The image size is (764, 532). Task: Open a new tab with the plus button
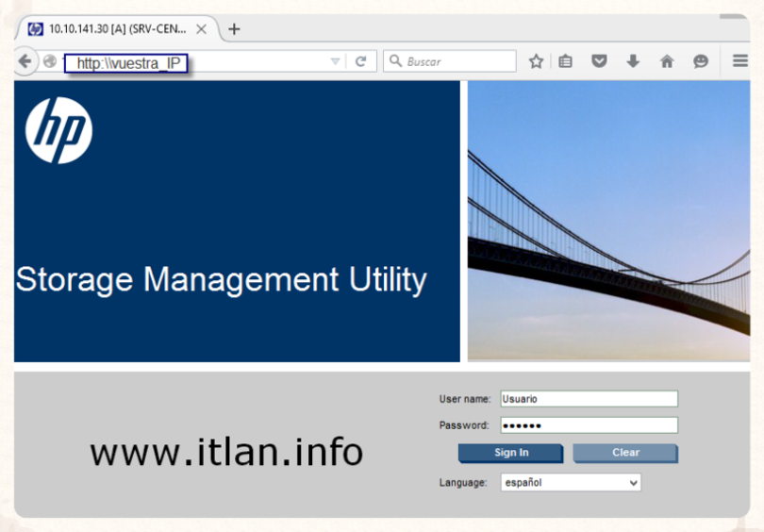234,29
